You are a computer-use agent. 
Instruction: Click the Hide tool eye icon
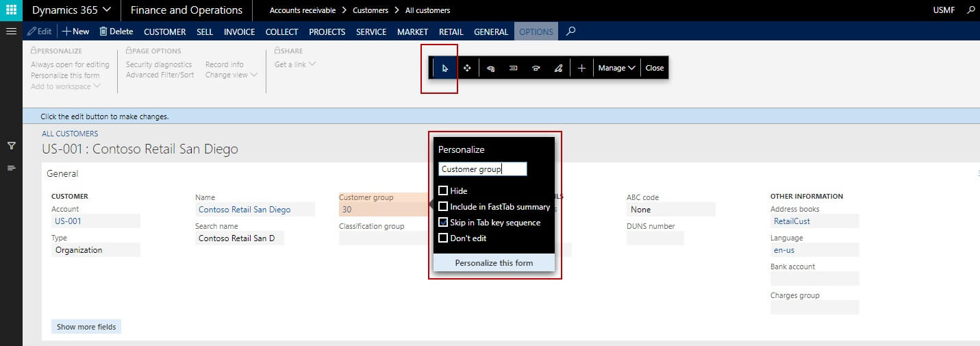pyautogui.click(x=490, y=68)
